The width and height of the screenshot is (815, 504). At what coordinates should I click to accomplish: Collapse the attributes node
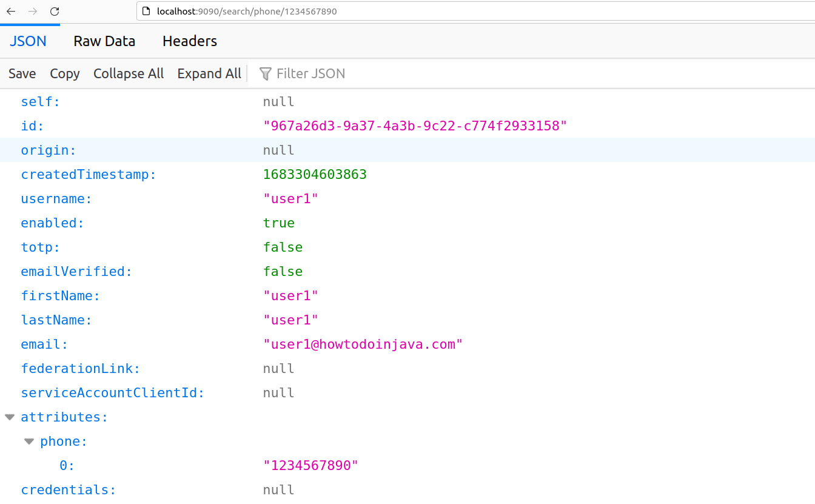point(10,417)
